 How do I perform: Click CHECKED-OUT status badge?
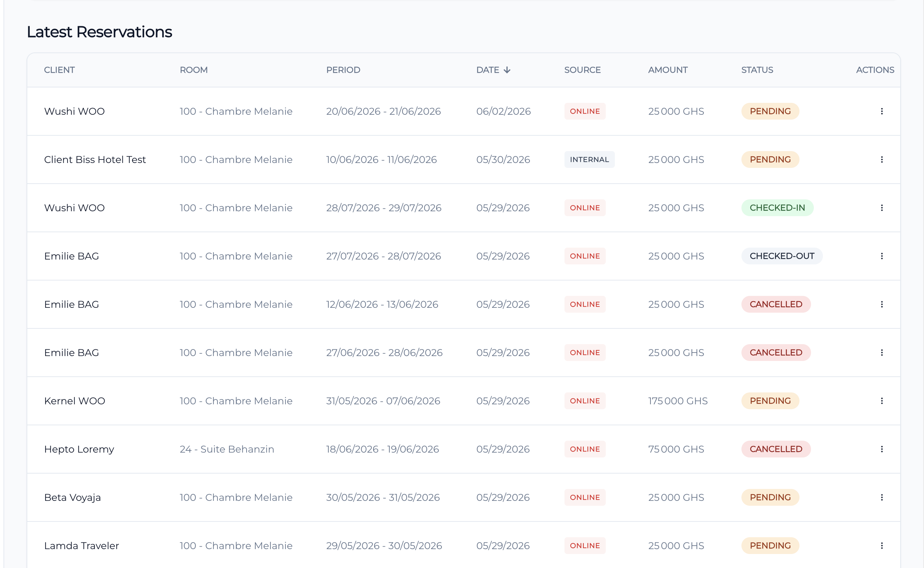pos(782,256)
